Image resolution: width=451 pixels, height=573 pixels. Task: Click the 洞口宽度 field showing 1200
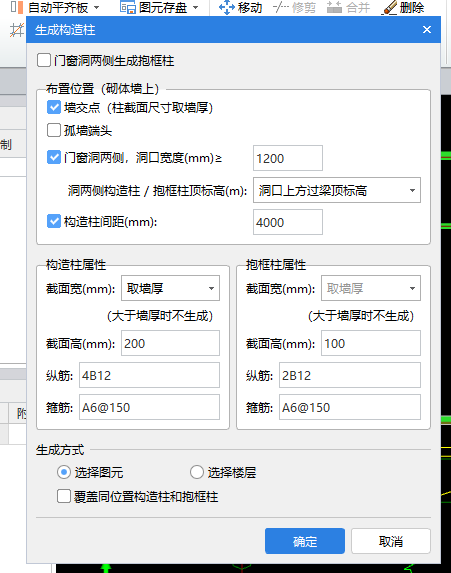[x=288, y=158]
